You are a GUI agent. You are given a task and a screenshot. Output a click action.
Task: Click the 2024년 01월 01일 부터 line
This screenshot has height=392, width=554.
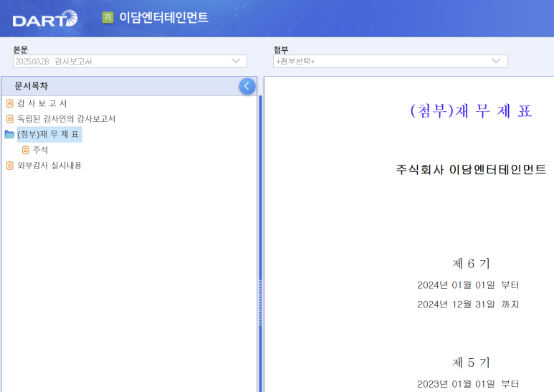pyautogui.click(x=468, y=285)
